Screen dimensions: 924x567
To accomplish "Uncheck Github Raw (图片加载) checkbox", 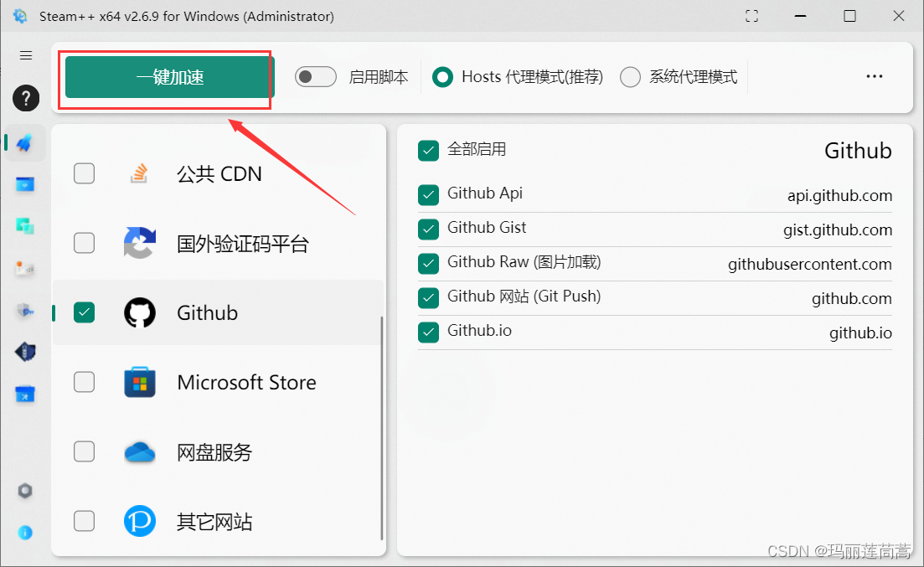I will pos(428,264).
